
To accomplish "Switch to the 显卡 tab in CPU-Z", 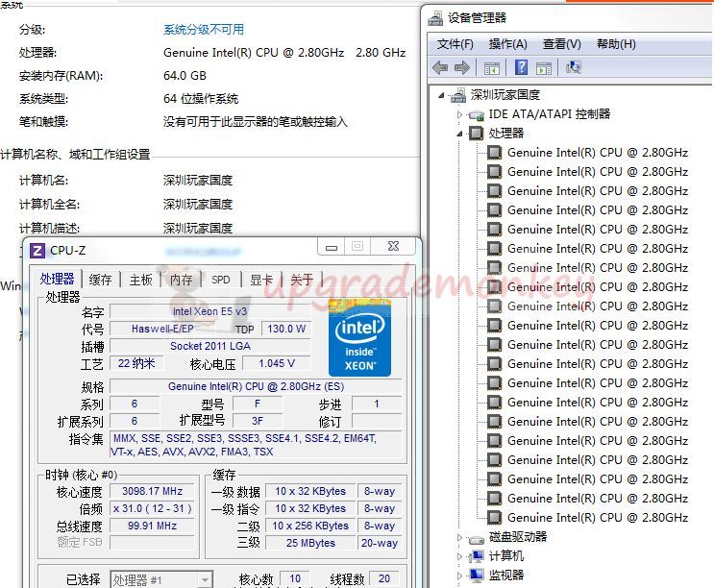I will coord(261,280).
